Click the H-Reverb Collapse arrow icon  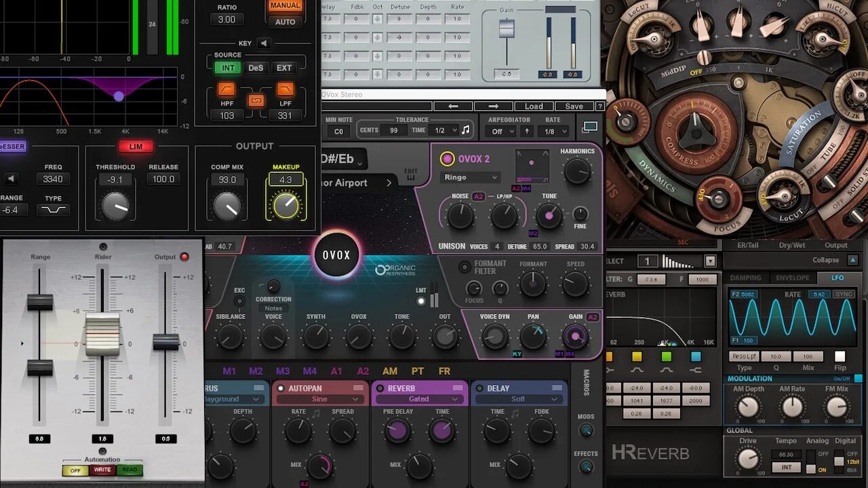pyautogui.click(x=852, y=260)
